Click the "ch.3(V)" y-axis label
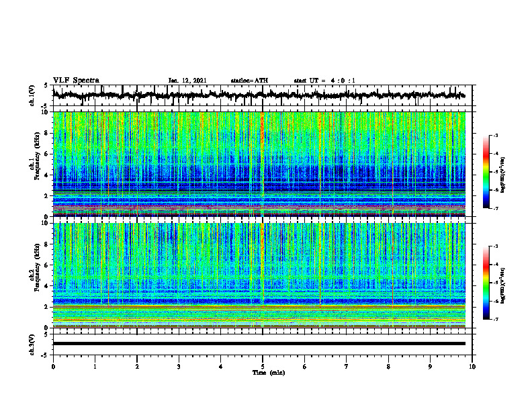The image size is (532, 411). tap(32, 345)
